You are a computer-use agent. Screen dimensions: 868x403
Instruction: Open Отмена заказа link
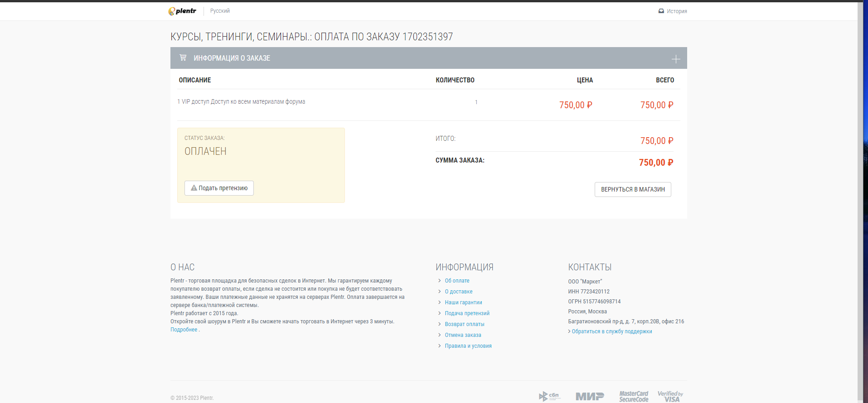click(x=463, y=335)
